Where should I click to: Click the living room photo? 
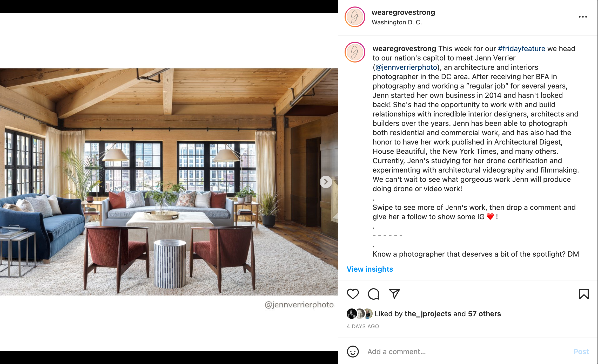pos(169,182)
